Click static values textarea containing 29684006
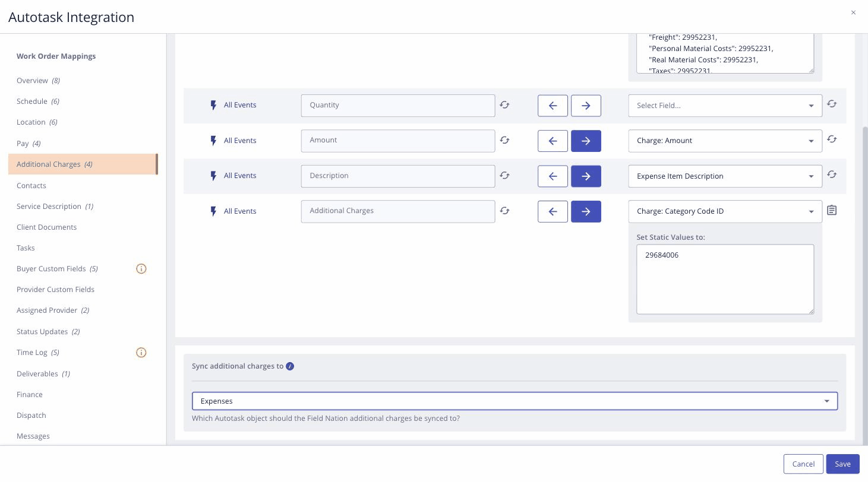The image size is (868, 482). 725,279
